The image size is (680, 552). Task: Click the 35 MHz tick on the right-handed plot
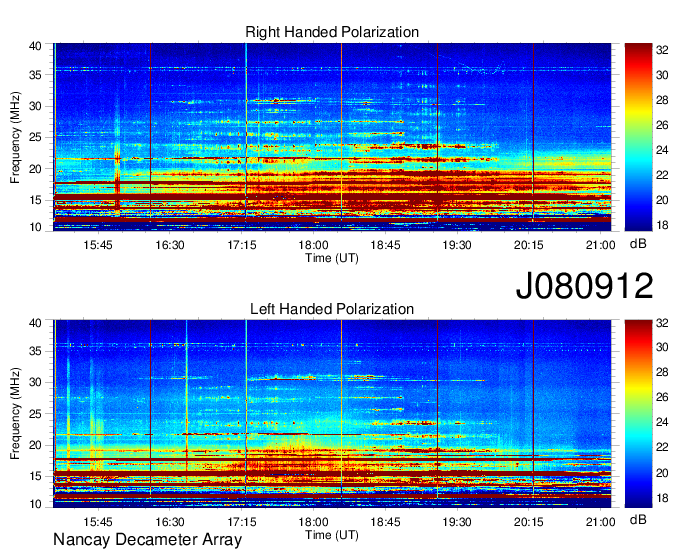point(35,75)
